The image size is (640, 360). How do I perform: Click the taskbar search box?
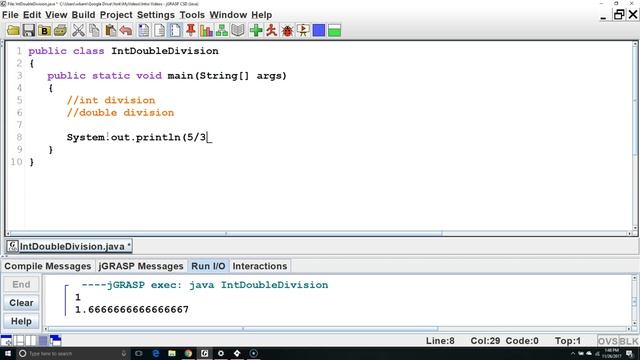[73, 353]
